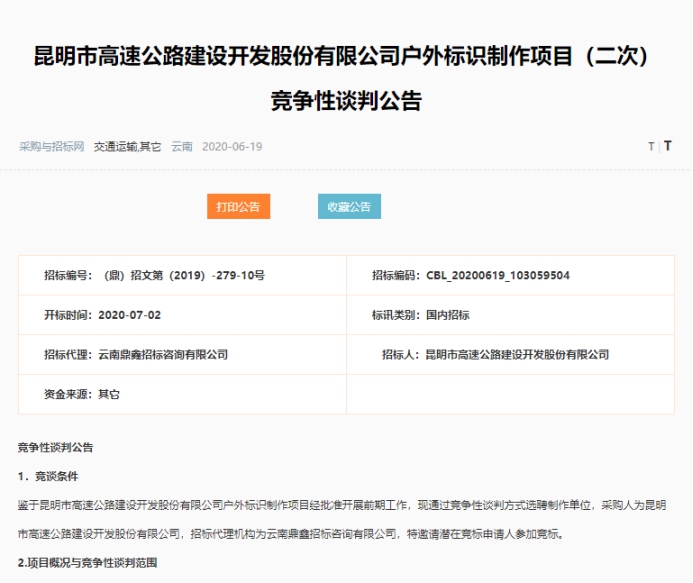Viewport: 693px width, 583px height.
Task: Select the code CBL_20200619_103059504
Action: (x=498, y=275)
